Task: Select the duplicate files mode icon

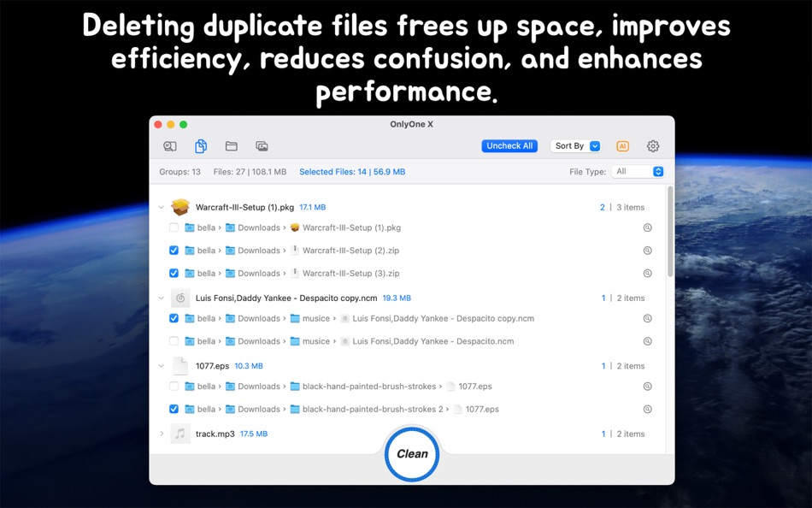Action: pyautogui.click(x=201, y=146)
